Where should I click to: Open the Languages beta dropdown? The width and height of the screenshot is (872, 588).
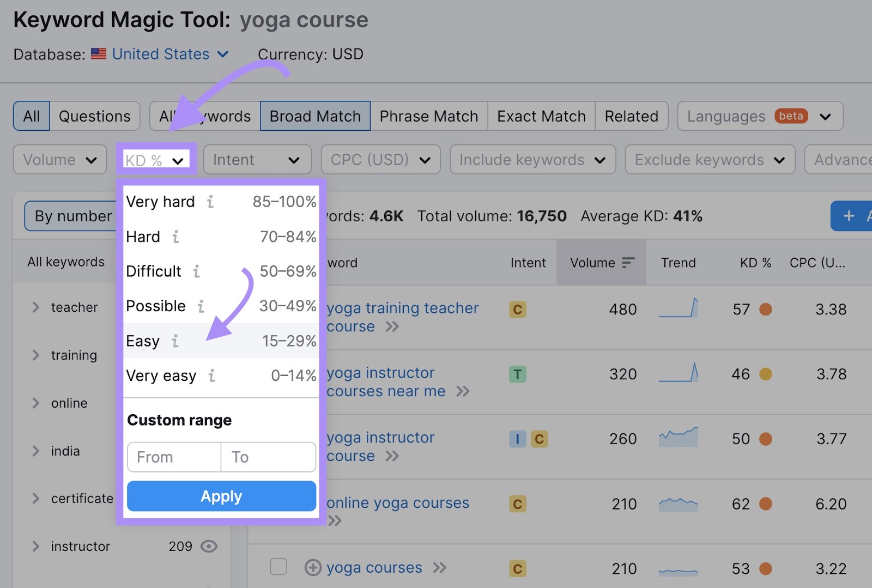click(759, 116)
